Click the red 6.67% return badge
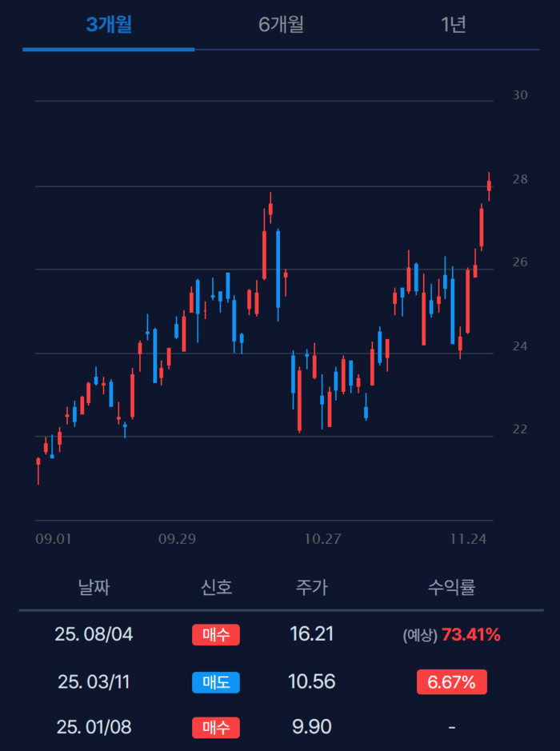 pyautogui.click(x=451, y=682)
